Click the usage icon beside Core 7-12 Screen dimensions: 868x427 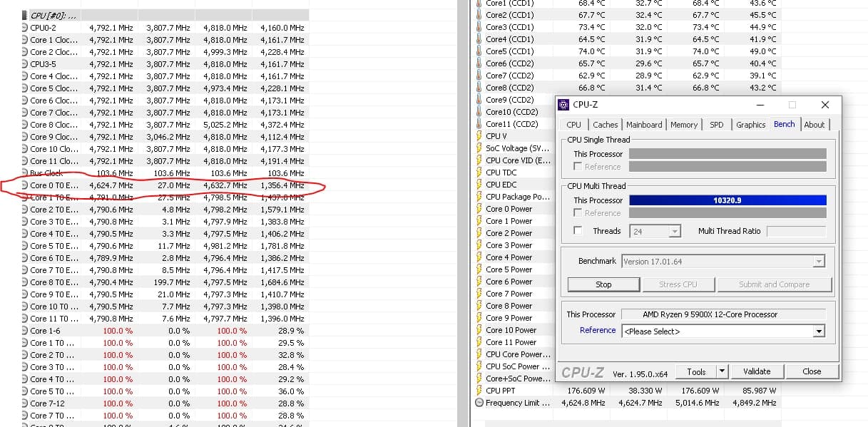pyautogui.click(x=25, y=403)
